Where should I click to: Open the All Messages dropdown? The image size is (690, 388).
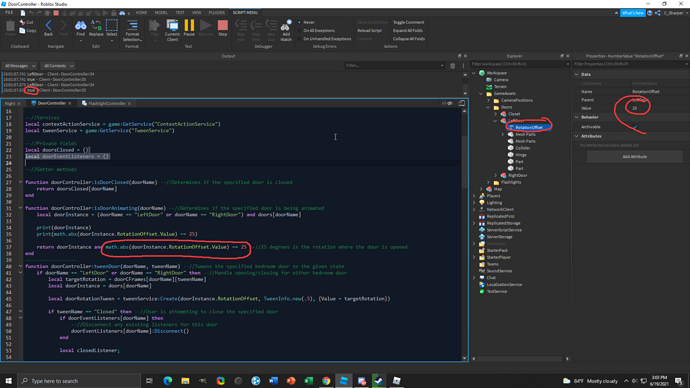pyautogui.click(x=20, y=66)
